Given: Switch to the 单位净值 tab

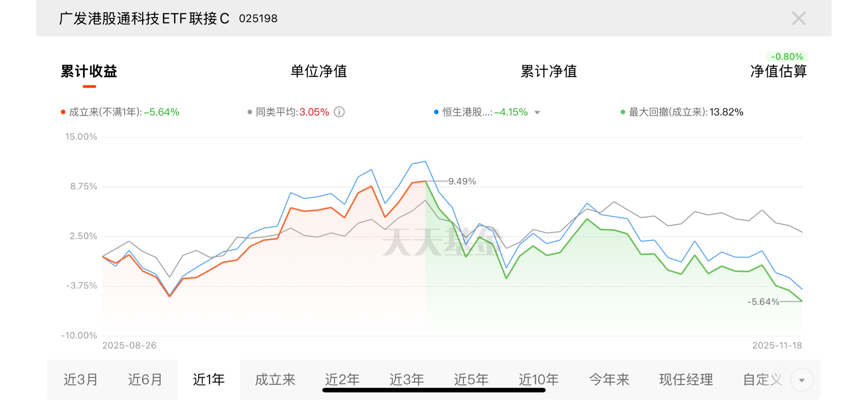Looking at the screenshot, I should [x=318, y=71].
